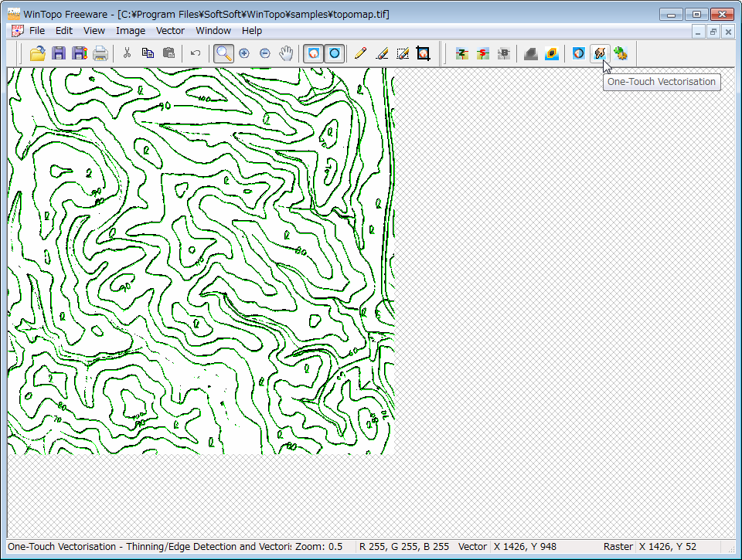The image size is (742, 560).
Task: Select the Pencil drawing tool
Action: coord(360,53)
